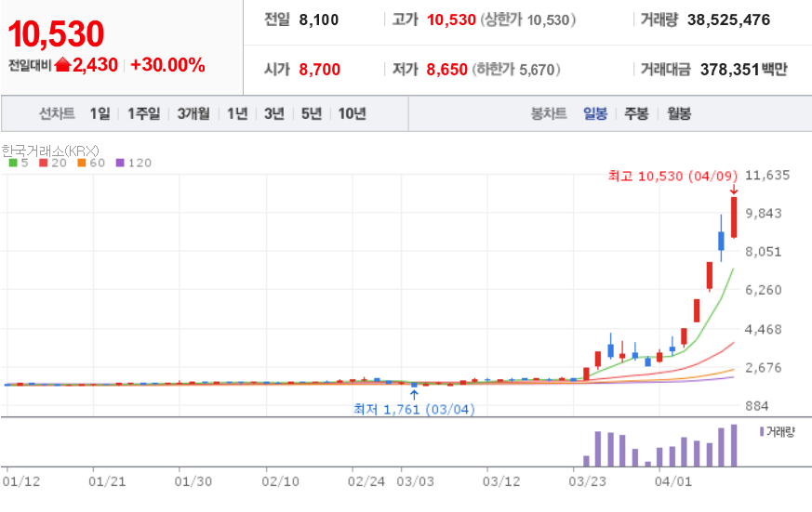This screenshot has height=512, width=812.
Task: Select the 10년 chart period
Action: 353,113
